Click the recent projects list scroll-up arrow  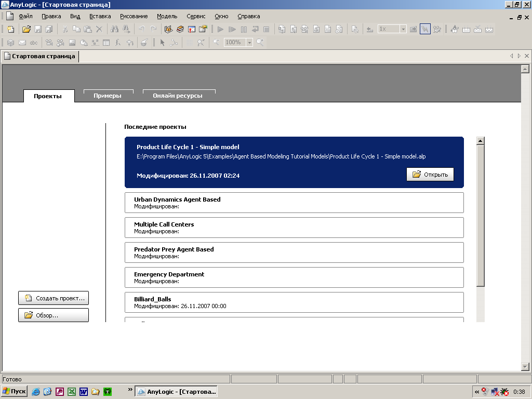(480, 140)
